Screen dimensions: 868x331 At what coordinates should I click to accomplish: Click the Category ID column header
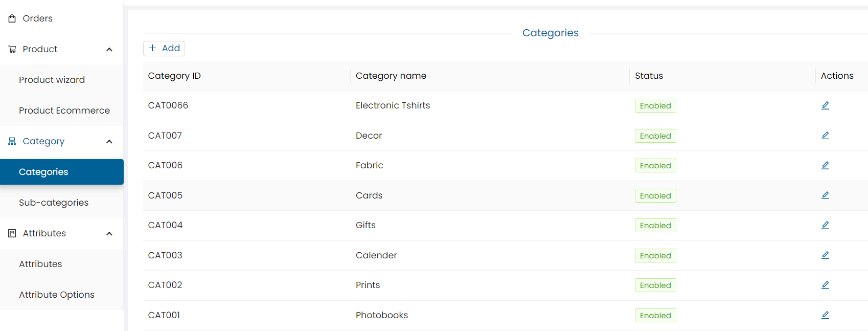[174, 76]
